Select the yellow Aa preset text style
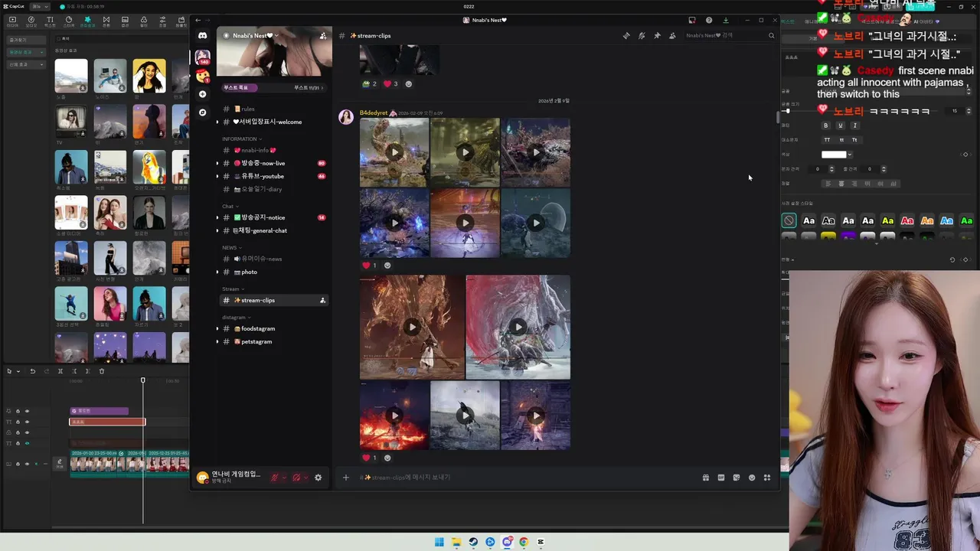The width and height of the screenshot is (980, 551). click(887, 220)
